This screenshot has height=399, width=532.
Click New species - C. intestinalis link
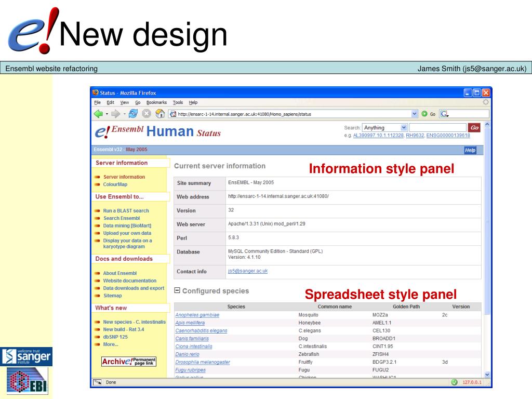[x=135, y=322]
